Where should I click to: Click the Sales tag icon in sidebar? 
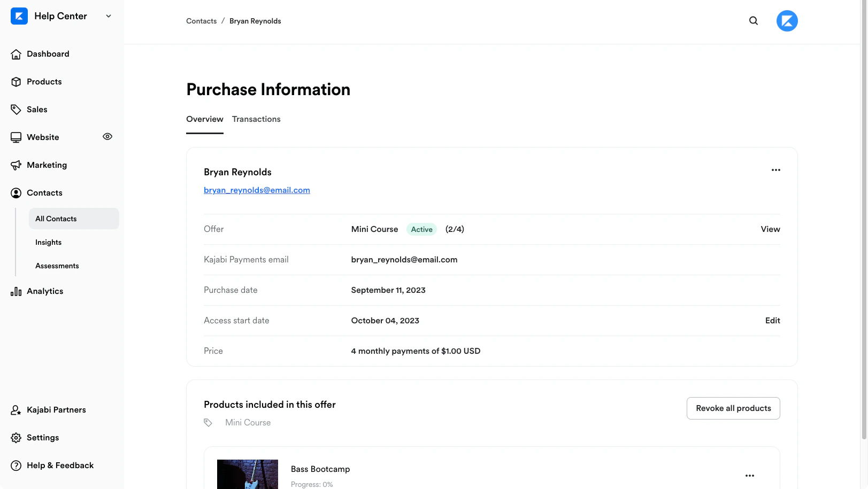click(16, 109)
